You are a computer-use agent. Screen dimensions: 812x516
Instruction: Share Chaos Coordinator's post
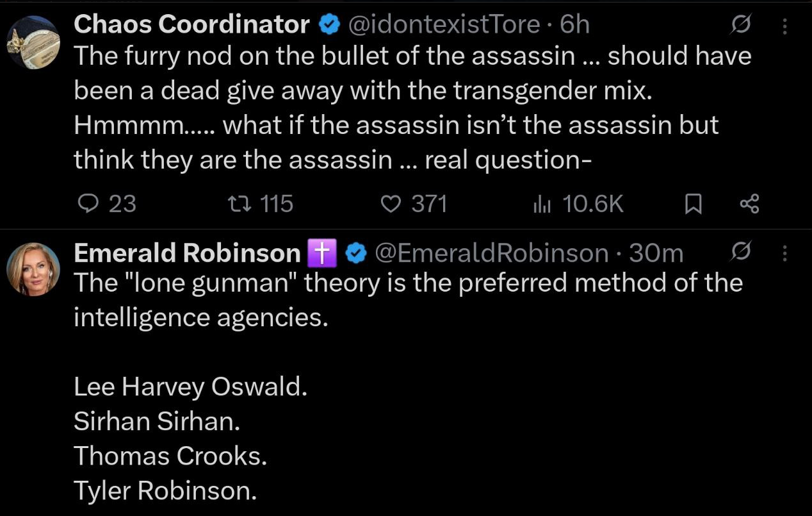749,204
